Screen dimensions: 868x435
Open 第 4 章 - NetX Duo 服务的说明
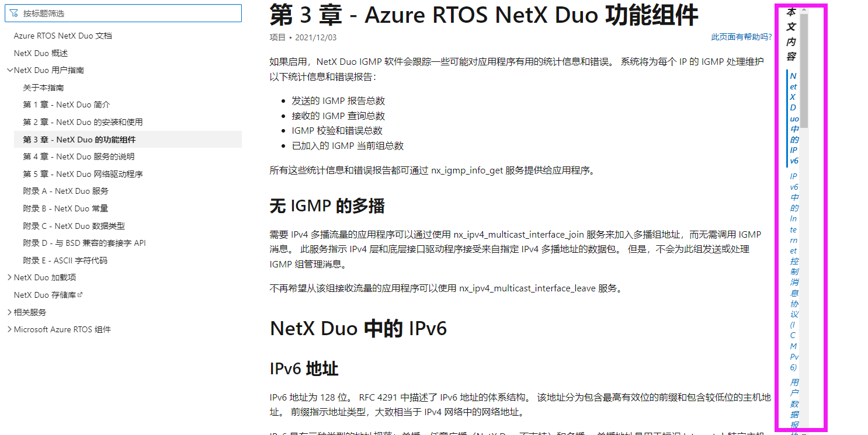(79, 156)
